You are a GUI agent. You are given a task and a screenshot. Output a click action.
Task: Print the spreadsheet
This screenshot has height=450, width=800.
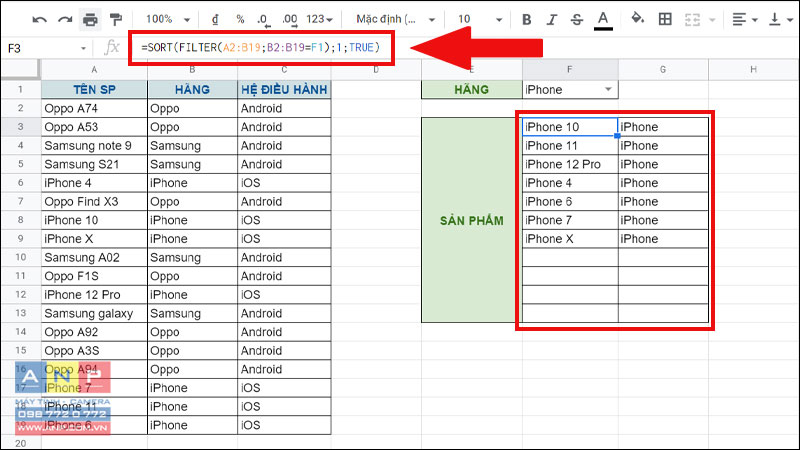click(x=90, y=20)
